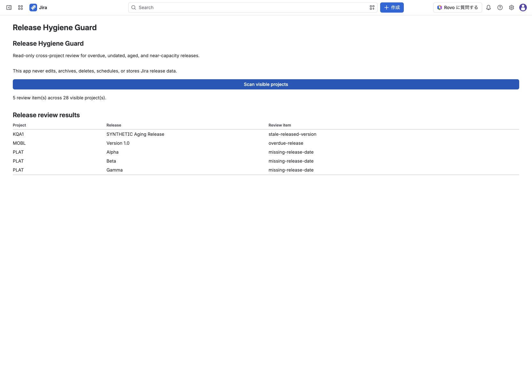Click the Version 1.0 release cell
Image resolution: width=532 pixels, height=392 pixels.
(x=118, y=143)
